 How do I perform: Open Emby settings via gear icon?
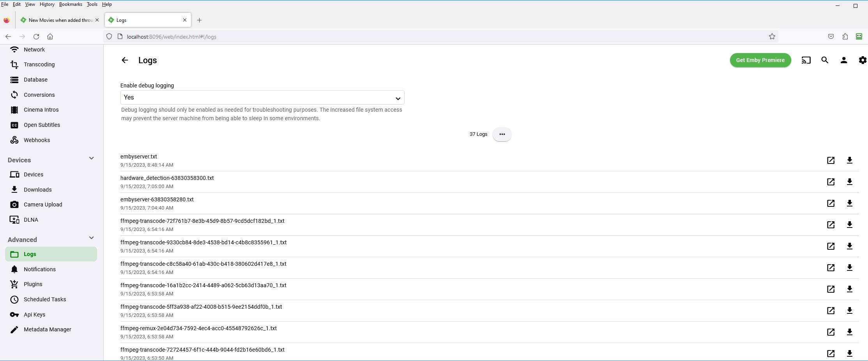click(863, 60)
